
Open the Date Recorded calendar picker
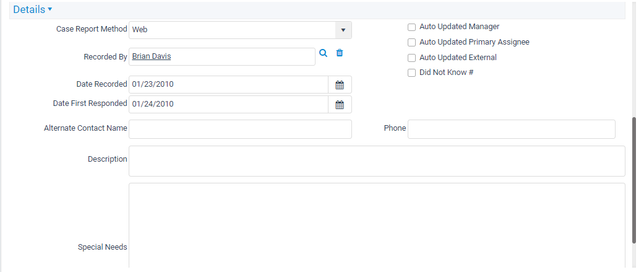(340, 85)
